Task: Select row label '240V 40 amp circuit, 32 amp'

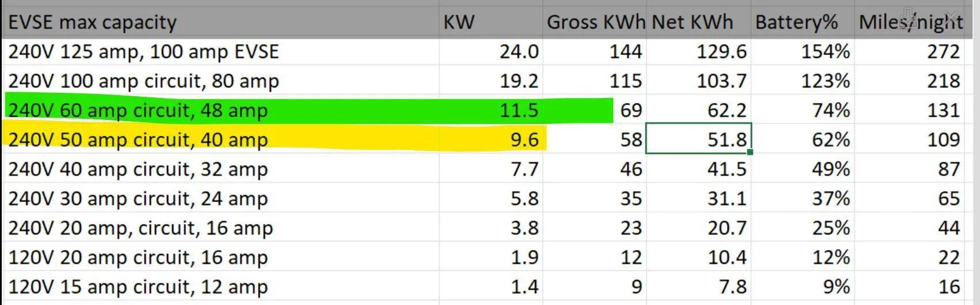Action: coord(138,170)
